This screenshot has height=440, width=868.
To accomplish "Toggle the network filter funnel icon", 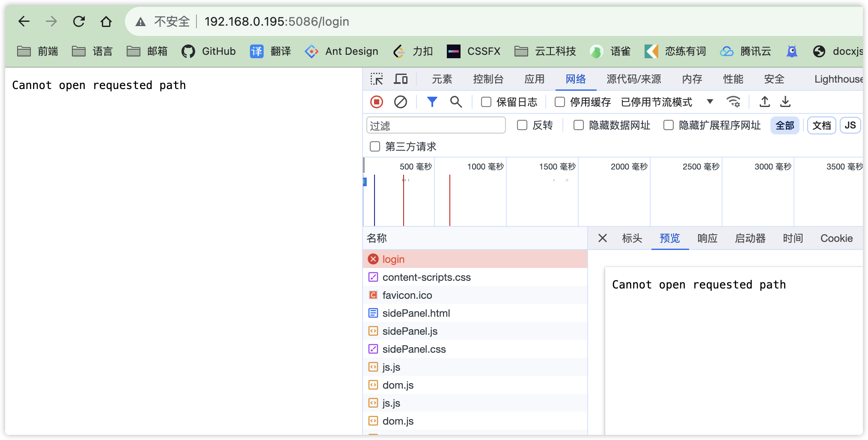I will [432, 102].
